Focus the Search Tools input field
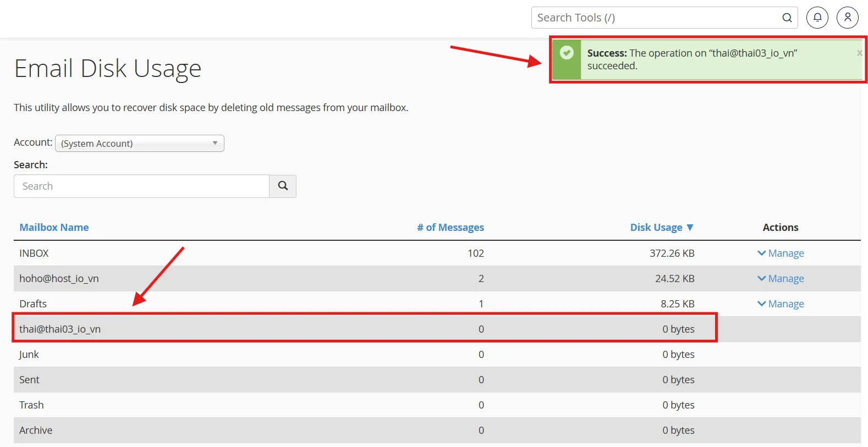The width and height of the screenshot is (868, 447). [x=655, y=18]
